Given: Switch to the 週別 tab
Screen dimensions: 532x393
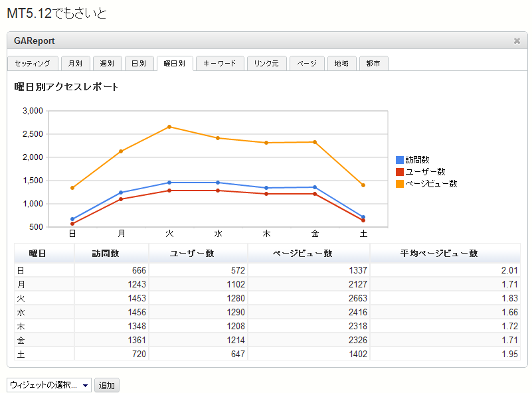Looking at the screenshot, I should [x=107, y=64].
